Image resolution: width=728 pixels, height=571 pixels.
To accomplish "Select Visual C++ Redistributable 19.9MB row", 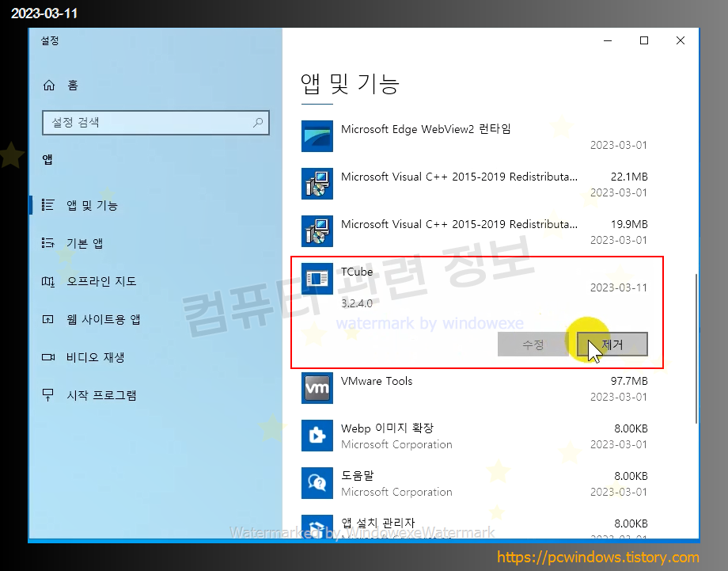I will (474, 231).
